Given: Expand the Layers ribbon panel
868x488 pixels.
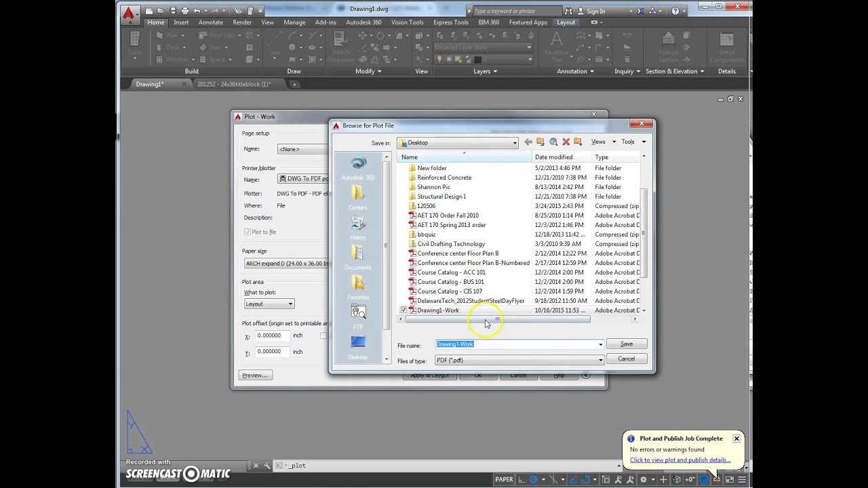Looking at the screenshot, I should tap(485, 71).
